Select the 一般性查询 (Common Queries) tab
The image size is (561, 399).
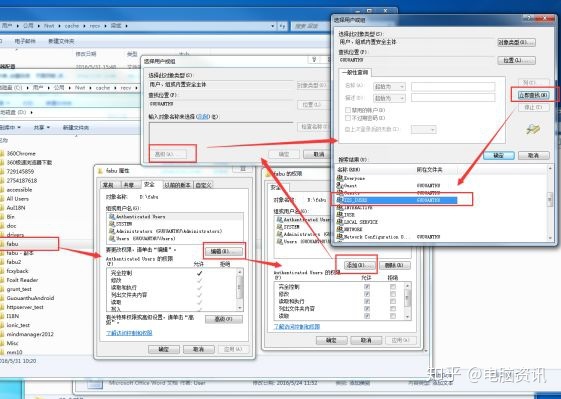(355, 72)
